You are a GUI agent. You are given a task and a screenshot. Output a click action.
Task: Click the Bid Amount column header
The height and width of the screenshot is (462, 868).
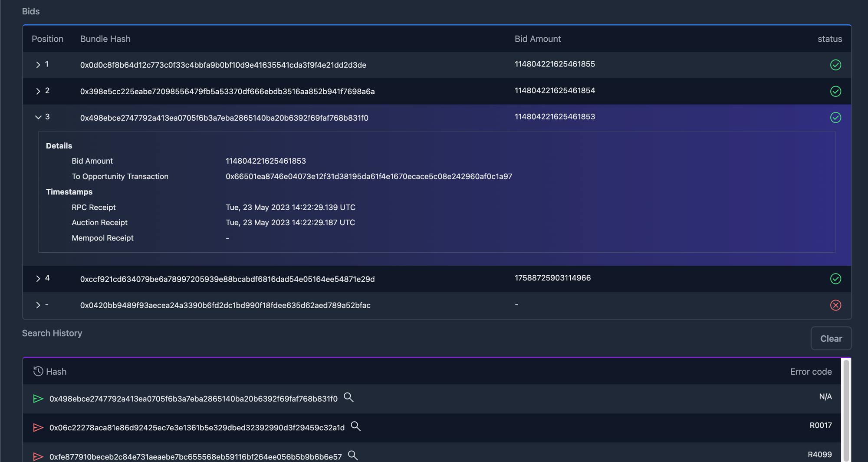[x=537, y=39]
